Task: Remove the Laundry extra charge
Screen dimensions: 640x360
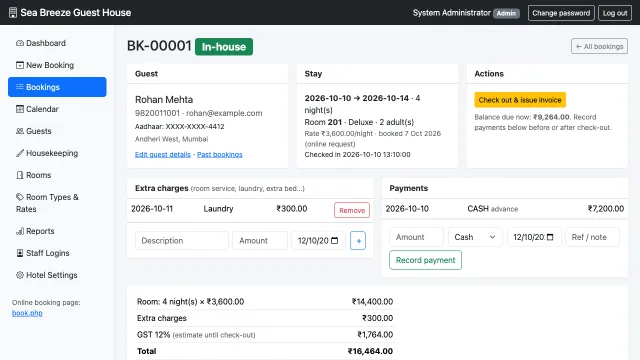Action: [x=352, y=210]
